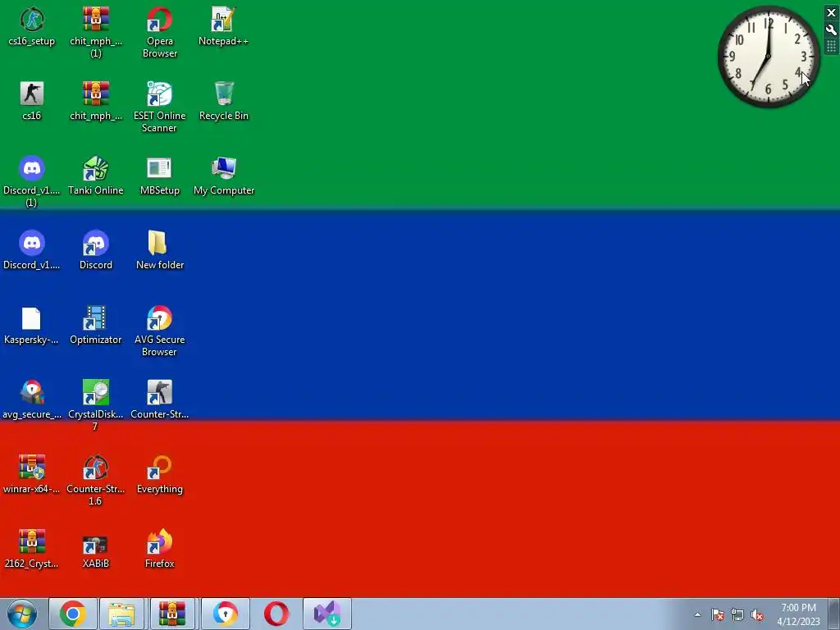Open Google Chrome from the taskbar
Image resolution: width=840 pixels, height=630 pixels.
click(x=73, y=614)
